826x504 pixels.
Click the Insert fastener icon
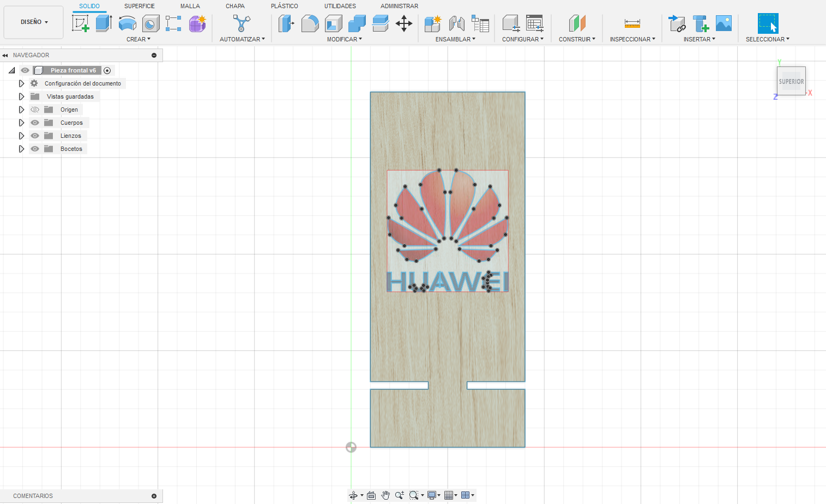[701, 23]
